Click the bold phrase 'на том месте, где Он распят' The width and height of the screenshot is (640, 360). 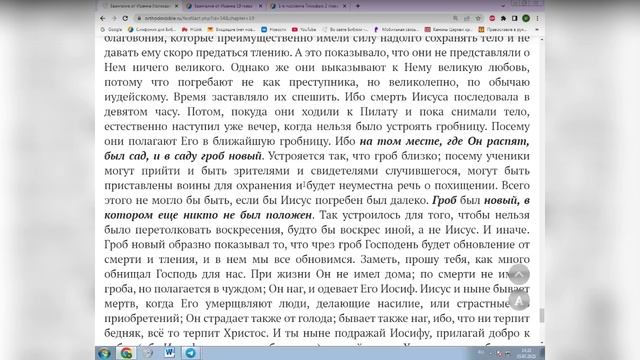pos(444,141)
